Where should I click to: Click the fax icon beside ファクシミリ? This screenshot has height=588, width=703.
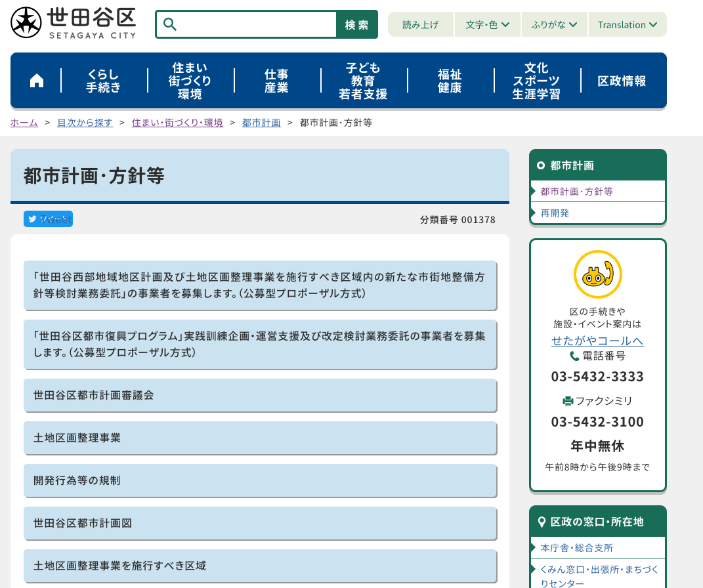pos(568,401)
